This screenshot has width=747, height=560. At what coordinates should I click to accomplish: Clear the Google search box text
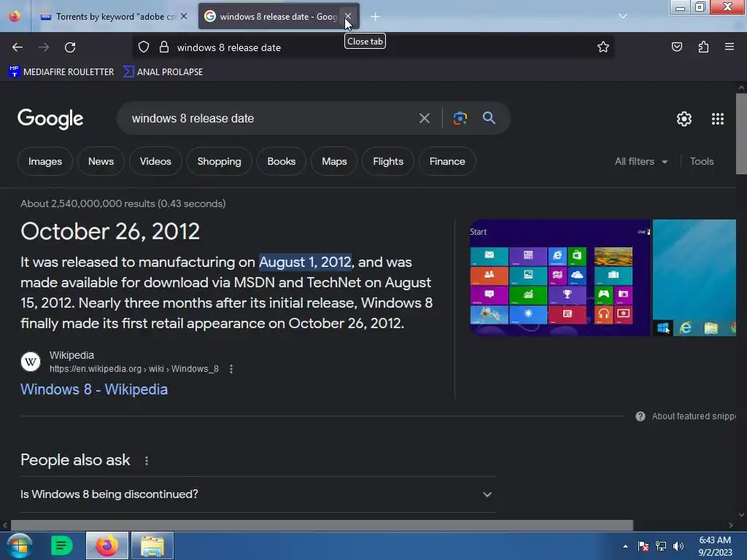[424, 118]
